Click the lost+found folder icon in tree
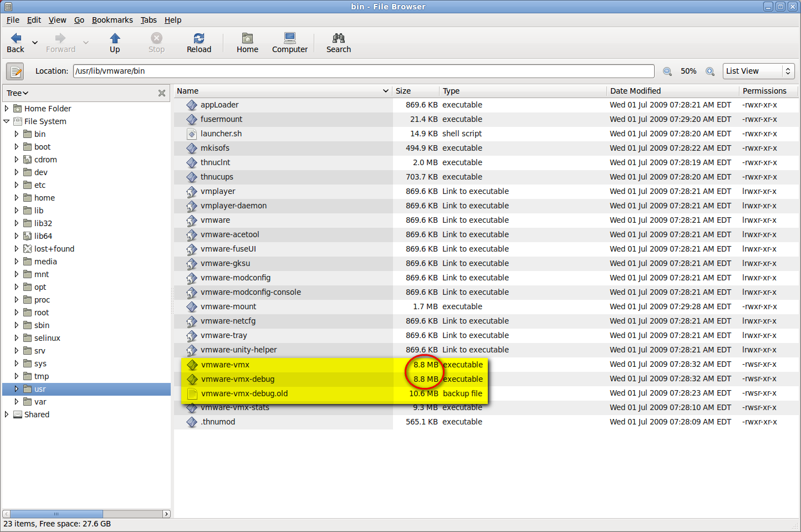The height and width of the screenshot is (532, 801). pyautogui.click(x=27, y=249)
